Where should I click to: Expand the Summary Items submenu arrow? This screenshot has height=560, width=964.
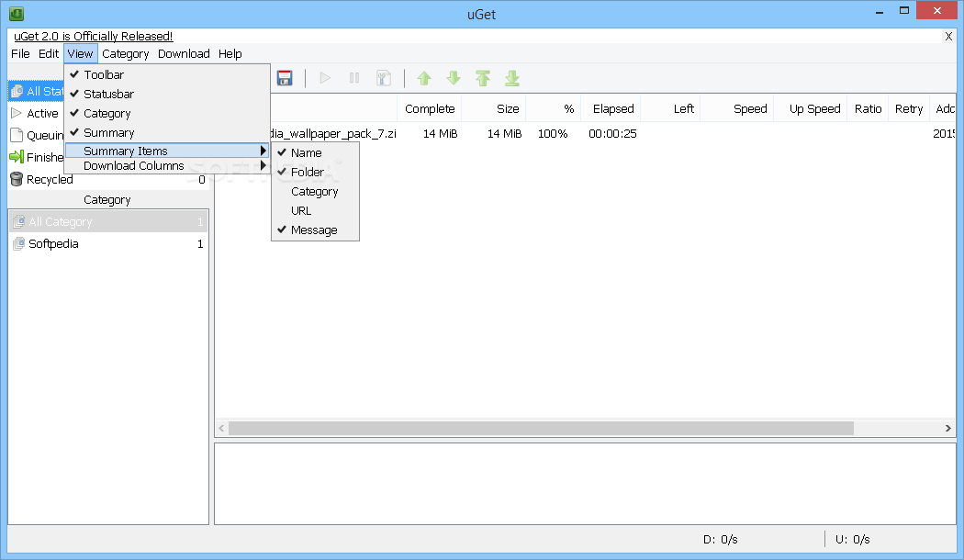tap(263, 151)
